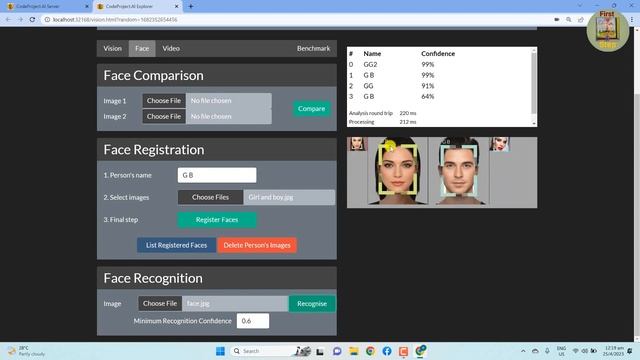This screenshot has height=360, width=640.
Task: Click the Name column header
Action: (x=372, y=53)
